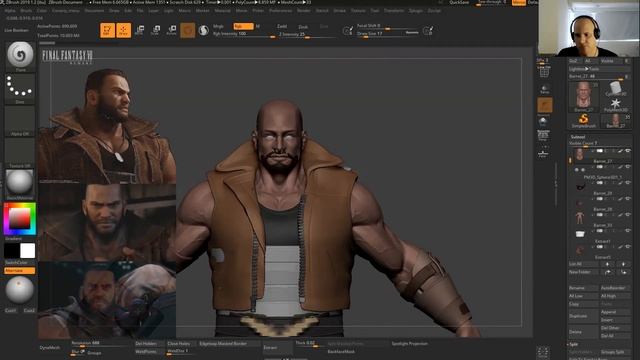Toggle the M material channel button
Screen dimensions: 640x360
click(258, 26)
